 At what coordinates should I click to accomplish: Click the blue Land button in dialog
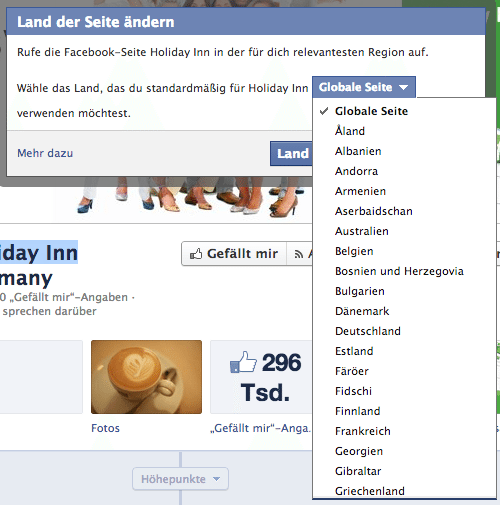(291, 154)
